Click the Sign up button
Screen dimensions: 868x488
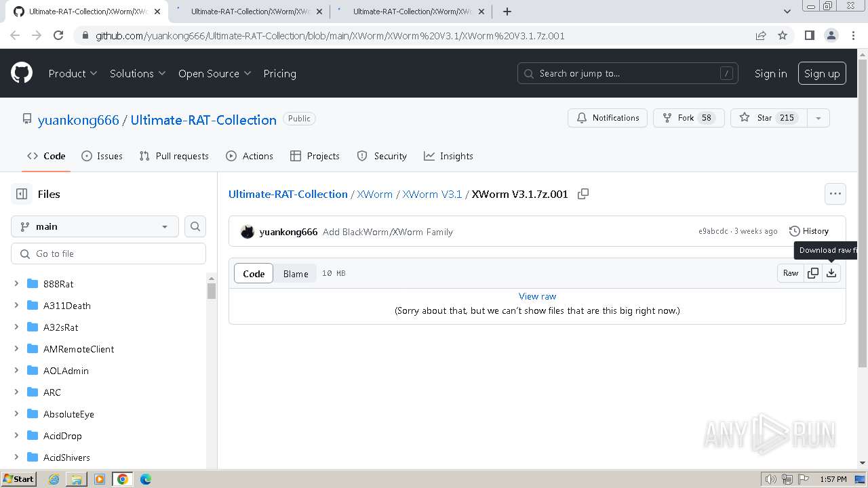[x=822, y=73]
